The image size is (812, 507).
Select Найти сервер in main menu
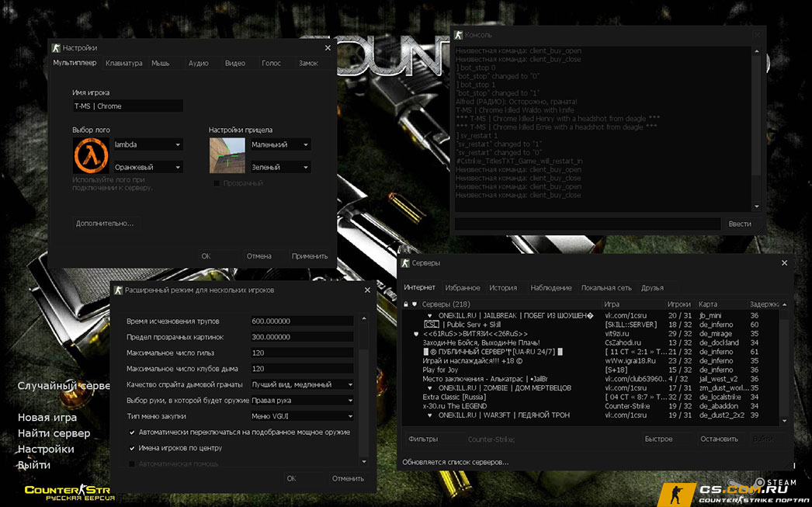tap(54, 433)
